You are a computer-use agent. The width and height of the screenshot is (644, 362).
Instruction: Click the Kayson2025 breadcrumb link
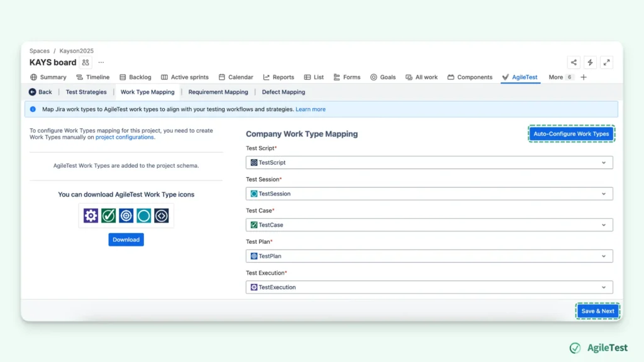pyautogui.click(x=76, y=51)
